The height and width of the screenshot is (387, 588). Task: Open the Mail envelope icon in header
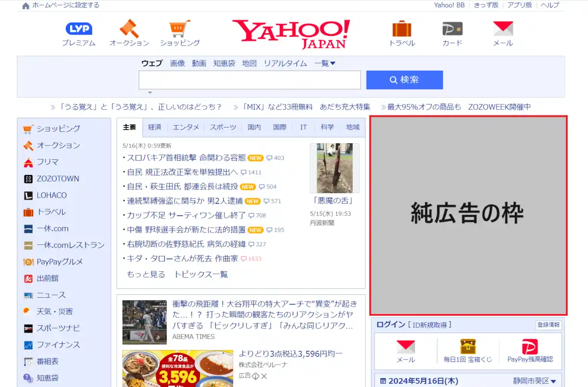503,28
